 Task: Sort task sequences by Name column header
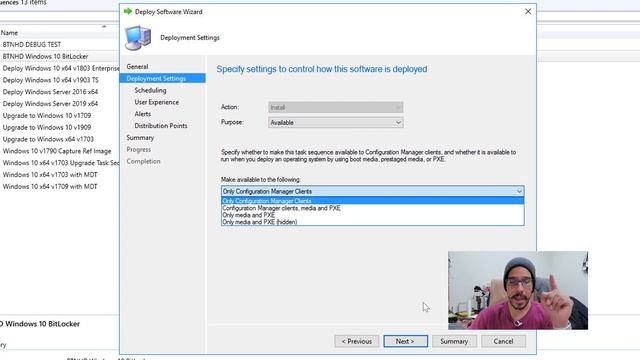coord(9,33)
